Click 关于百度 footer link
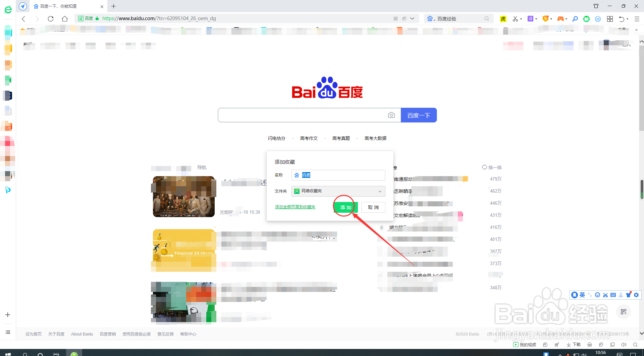This screenshot has width=644, height=356. [x=56, y=334]
